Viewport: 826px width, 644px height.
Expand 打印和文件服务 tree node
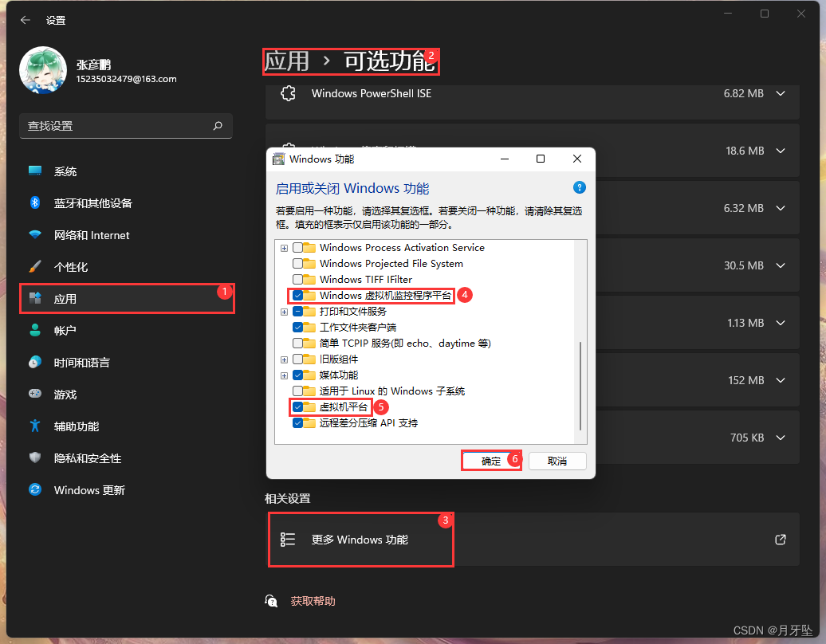coord(285,312)
